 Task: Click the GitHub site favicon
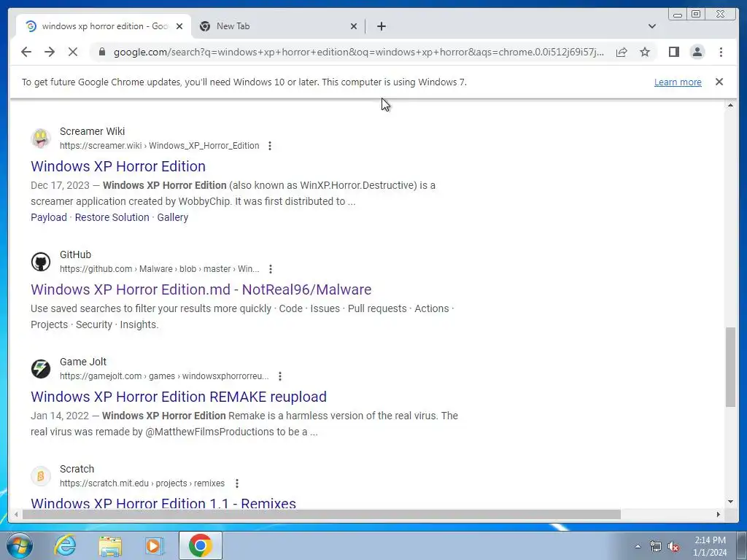41,262
